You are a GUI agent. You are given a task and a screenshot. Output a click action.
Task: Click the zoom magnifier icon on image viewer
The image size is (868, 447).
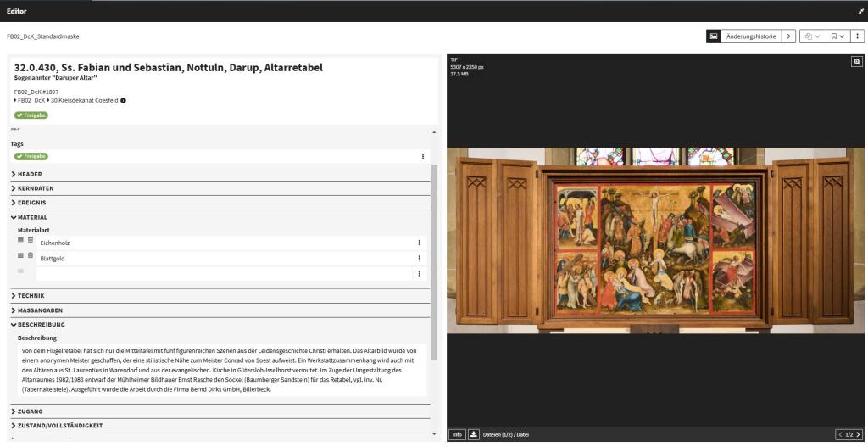[856, 62]
